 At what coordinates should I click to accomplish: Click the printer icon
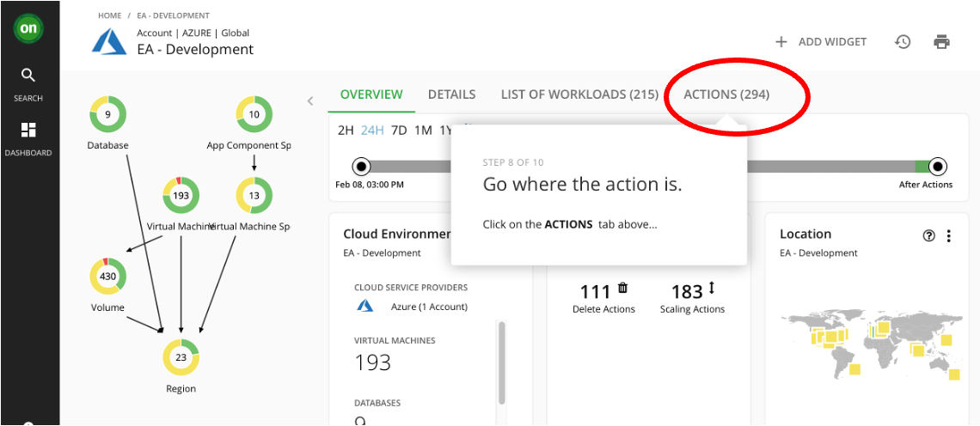pyautogui.click(x=942, y=42)
